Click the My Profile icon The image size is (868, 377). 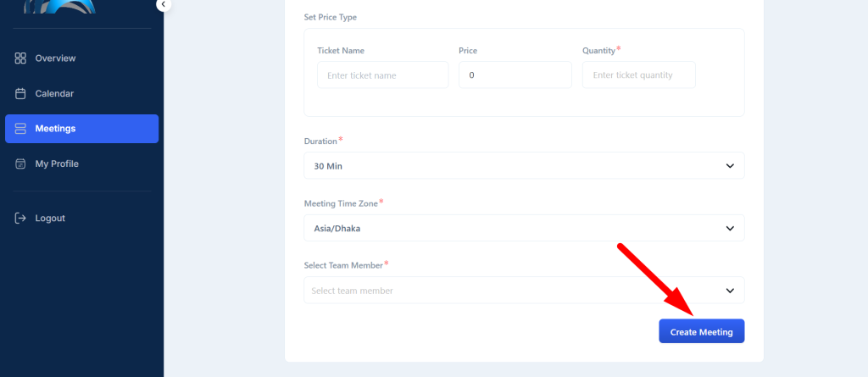coord(20,164)
